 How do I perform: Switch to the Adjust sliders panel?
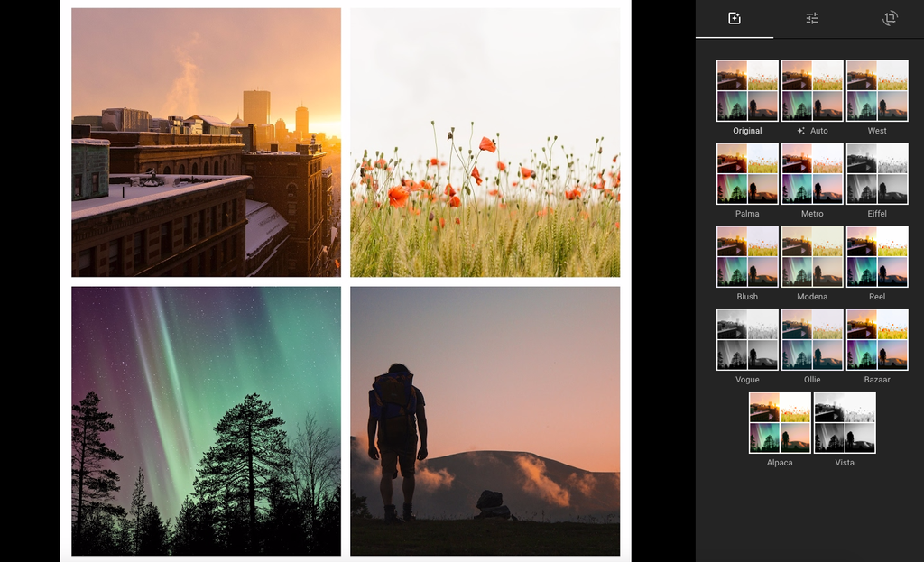(812, 19)
